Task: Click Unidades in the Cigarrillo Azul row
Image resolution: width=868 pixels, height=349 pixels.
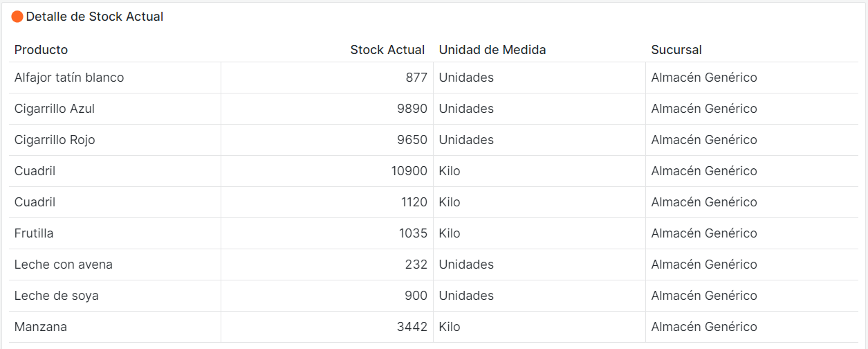Action: coord(466,109)
